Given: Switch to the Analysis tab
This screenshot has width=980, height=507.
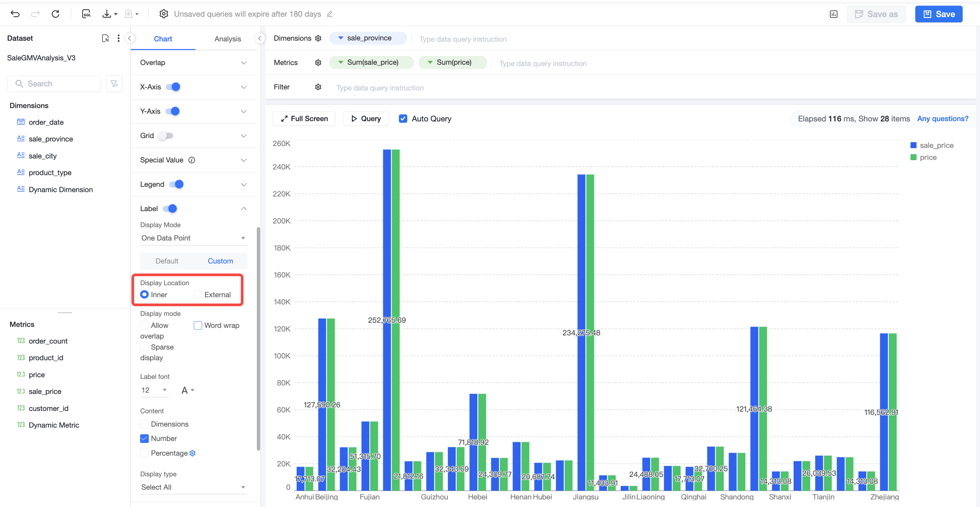Looking at the screenshot, I should [x=227, y=39].
